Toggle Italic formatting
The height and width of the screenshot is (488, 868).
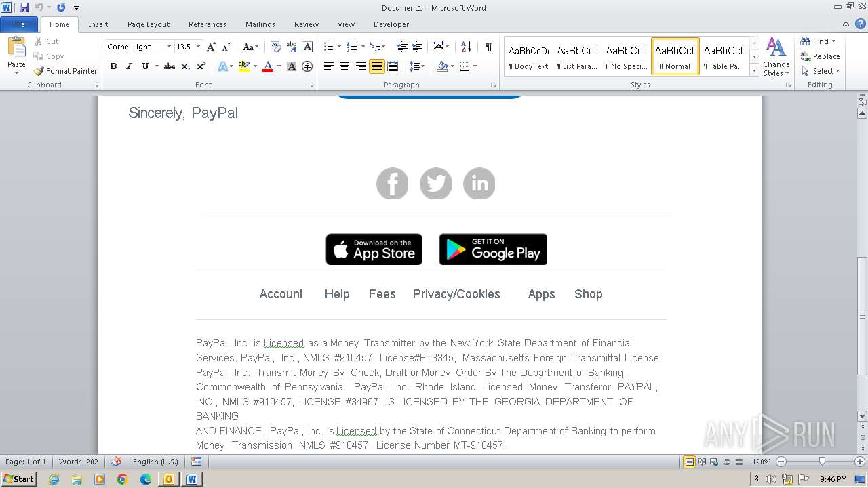129,66
